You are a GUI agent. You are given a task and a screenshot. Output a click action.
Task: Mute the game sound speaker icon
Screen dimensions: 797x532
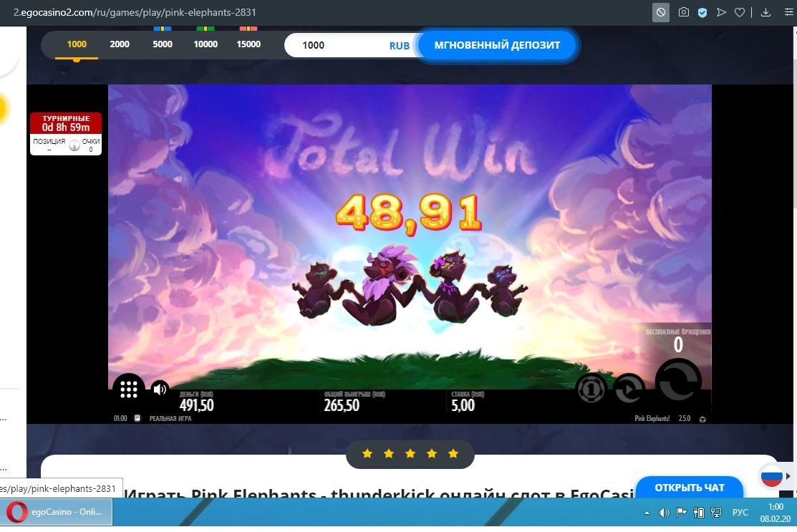(x=160, y=390)
